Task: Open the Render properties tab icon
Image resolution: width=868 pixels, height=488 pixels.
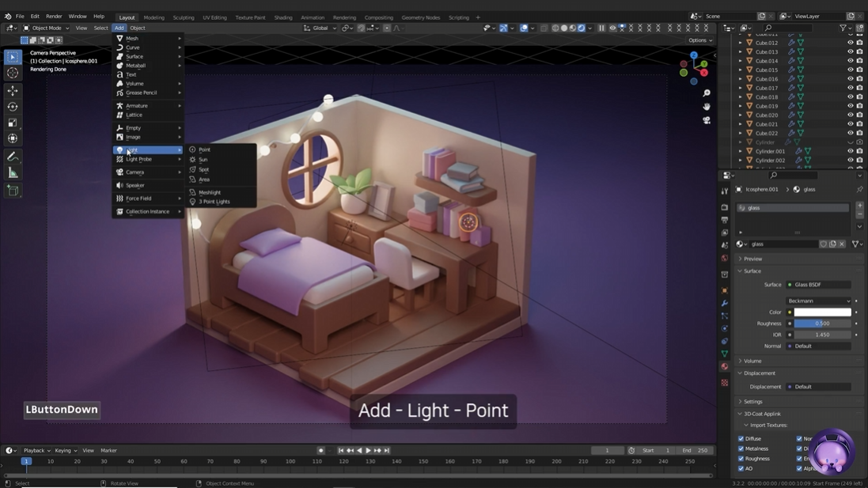Action: 725,207
